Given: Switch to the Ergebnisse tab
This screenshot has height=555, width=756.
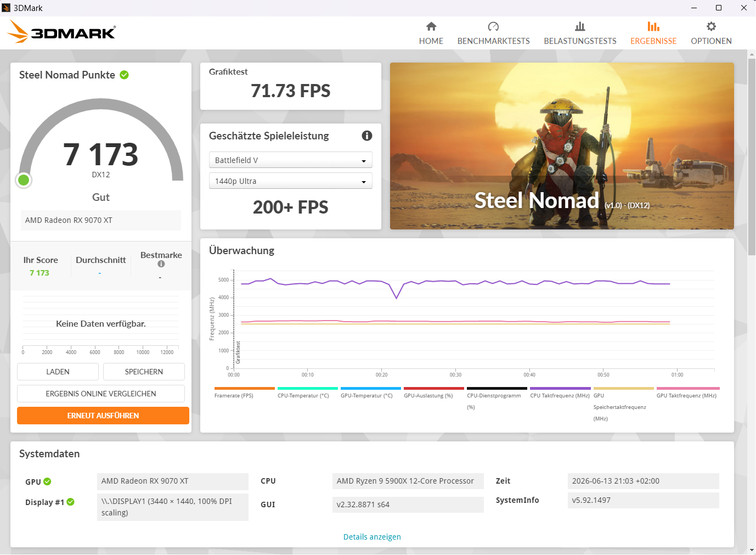Looking at the screenshot, I should 653,33.
